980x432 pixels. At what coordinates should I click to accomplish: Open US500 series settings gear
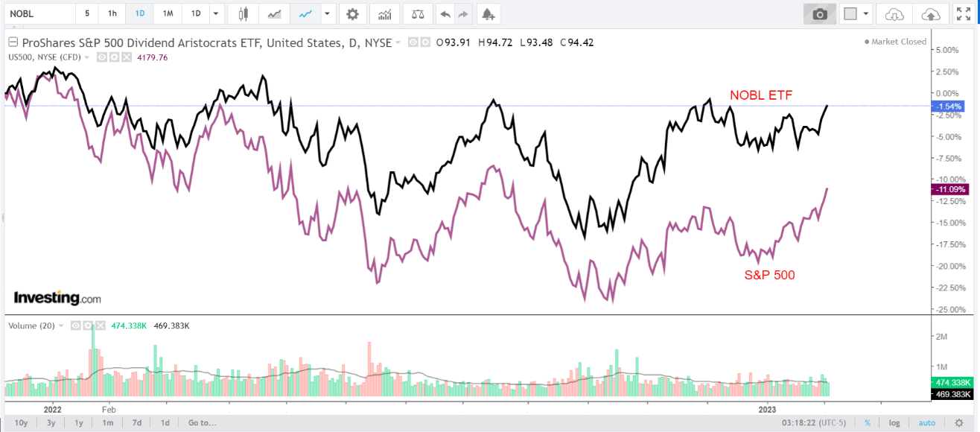click(114, 57)
